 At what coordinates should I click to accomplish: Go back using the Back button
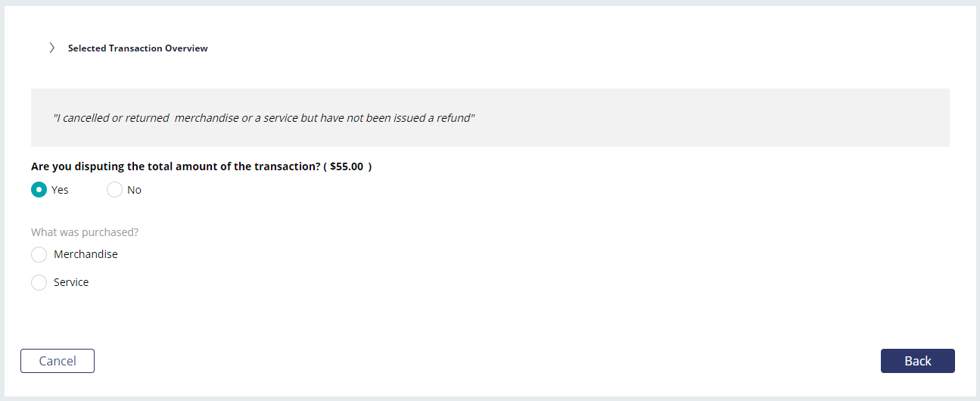(x=918, y=361)
